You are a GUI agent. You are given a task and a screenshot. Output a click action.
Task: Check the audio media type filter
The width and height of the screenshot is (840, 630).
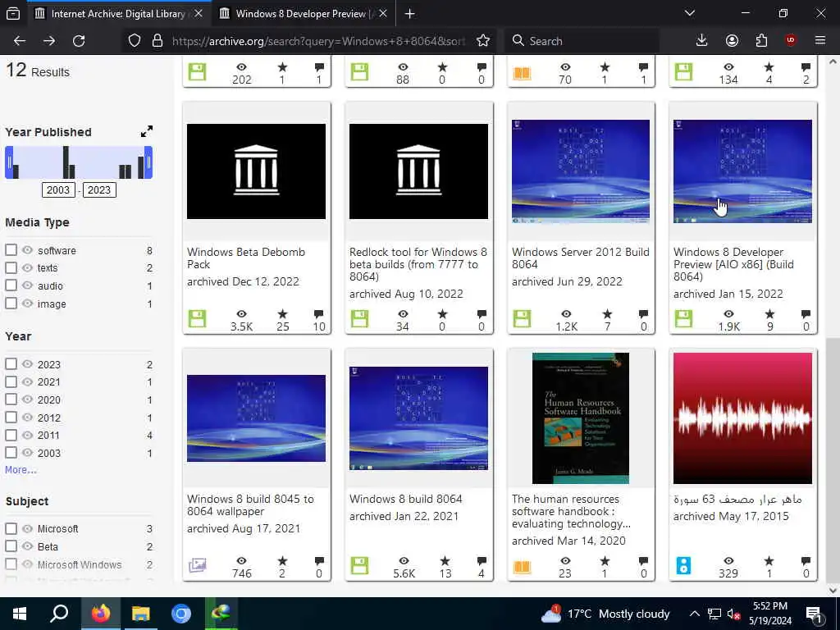coord(11,285)
